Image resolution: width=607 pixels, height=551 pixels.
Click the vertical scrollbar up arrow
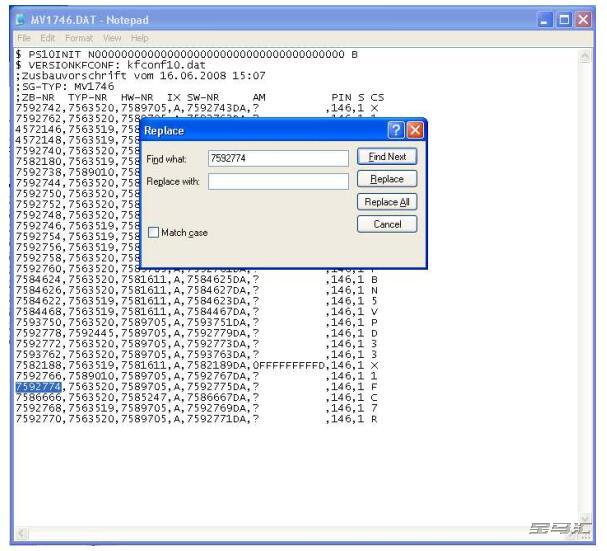[585, 57]
